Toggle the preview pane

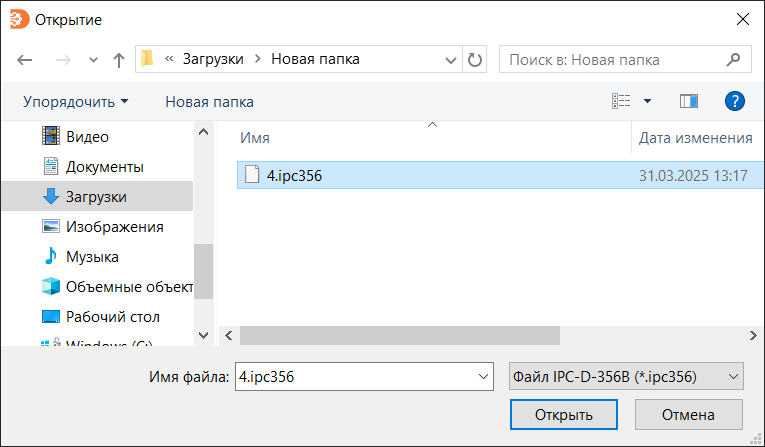[689, 101]
